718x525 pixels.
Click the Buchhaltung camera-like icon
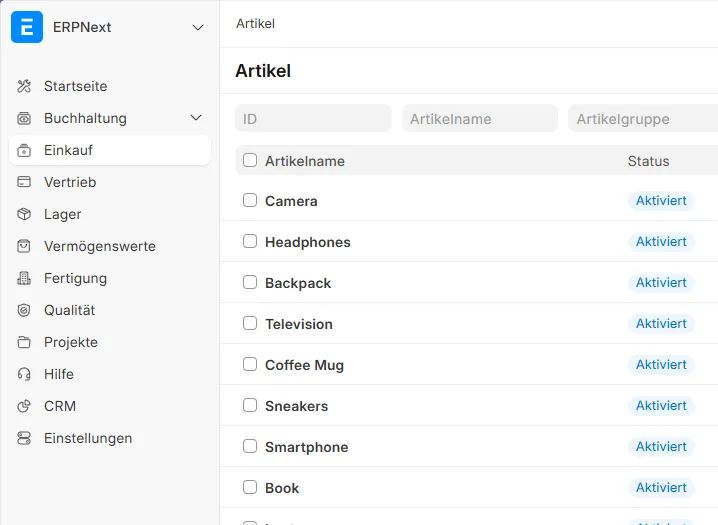[x=25, y=119]
